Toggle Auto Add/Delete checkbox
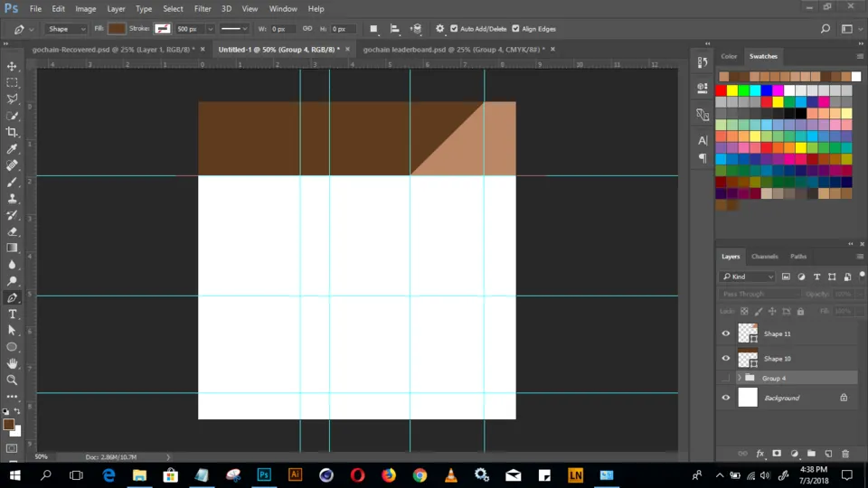 pos(454,29)
